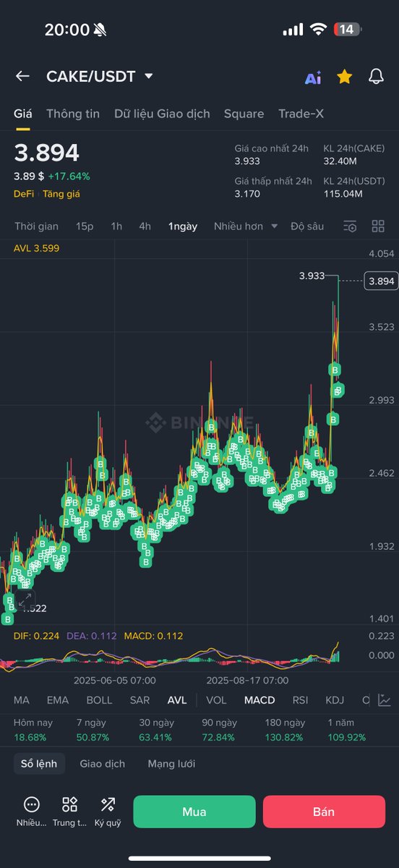Toggle the favorite star for CAKE/USDT
399x868 pixels.
click(x=345, y=76)
